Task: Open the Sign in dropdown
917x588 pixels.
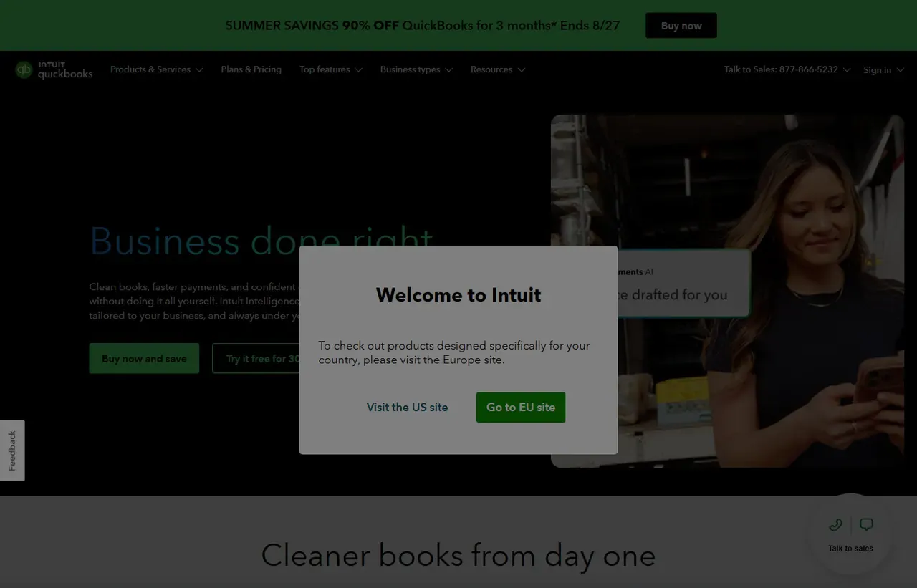Action: 883,70
